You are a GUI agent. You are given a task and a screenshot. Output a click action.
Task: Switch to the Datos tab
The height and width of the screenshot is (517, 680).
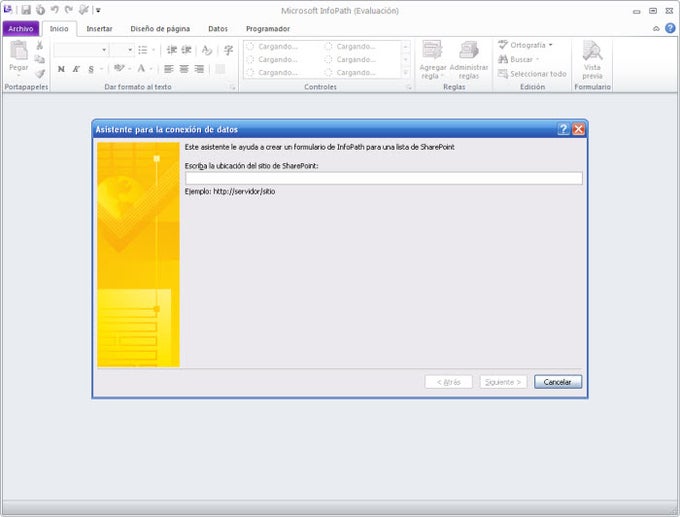coord(218,29)
